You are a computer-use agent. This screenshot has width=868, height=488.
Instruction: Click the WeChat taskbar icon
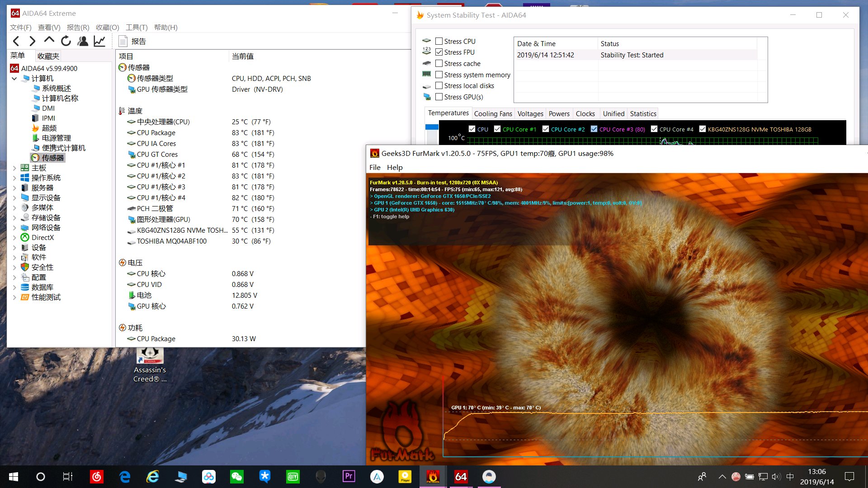(236, 476)
